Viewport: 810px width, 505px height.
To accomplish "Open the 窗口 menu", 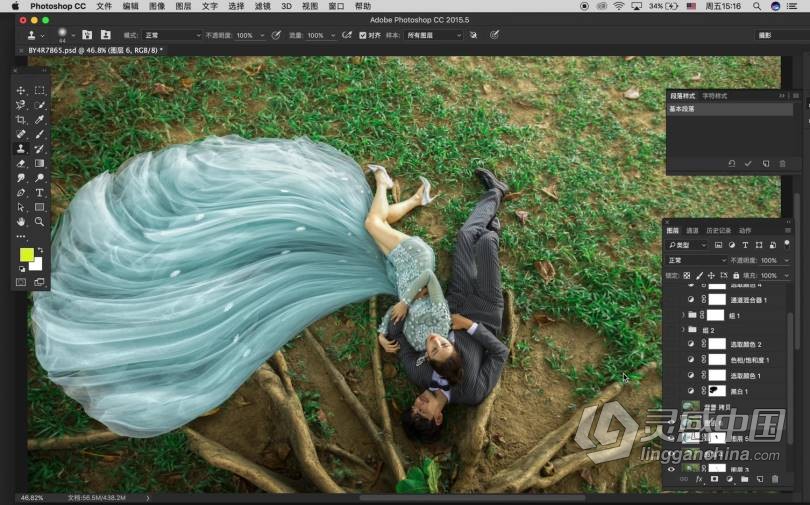I will point(336,6).
